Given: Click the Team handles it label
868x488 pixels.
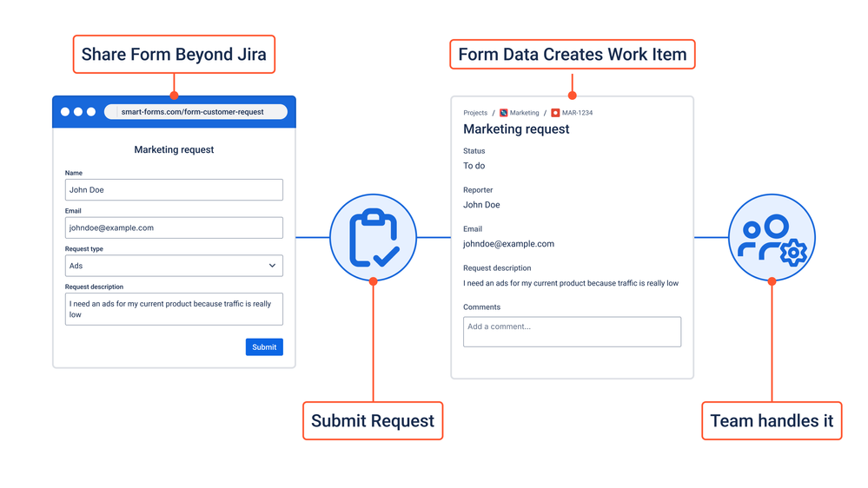Looking at the screenshot, I should [x=772, y=421].
